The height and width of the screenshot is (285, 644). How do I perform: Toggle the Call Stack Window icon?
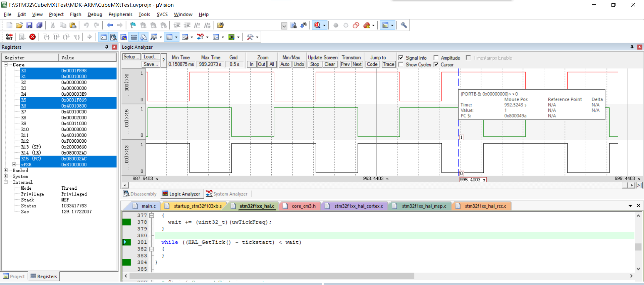144,37
